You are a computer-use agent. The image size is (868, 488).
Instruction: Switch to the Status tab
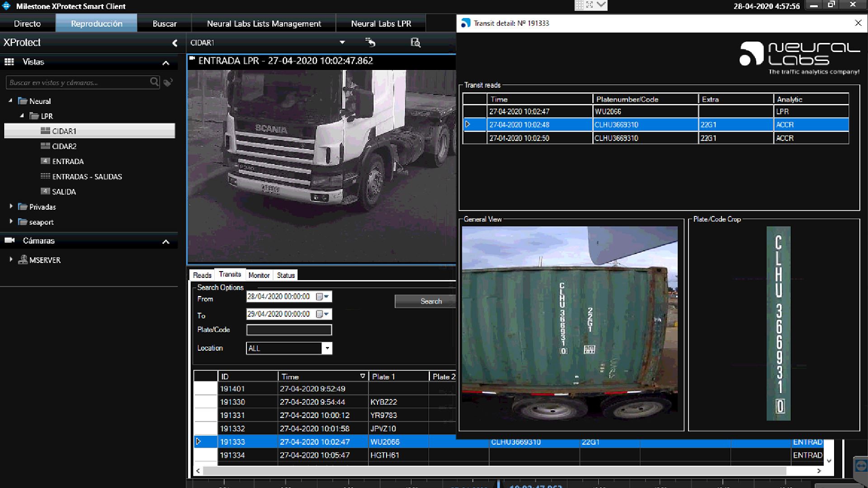[x=286, y=275]
